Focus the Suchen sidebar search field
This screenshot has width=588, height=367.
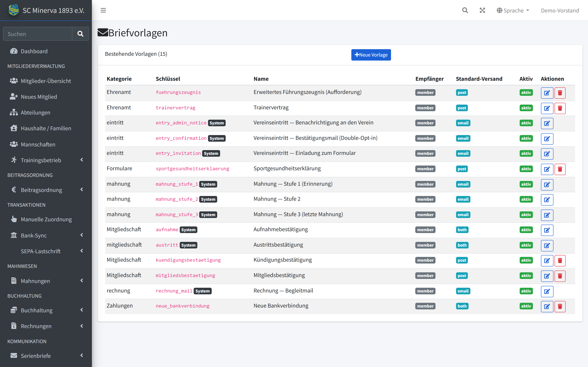pos(38,34)
